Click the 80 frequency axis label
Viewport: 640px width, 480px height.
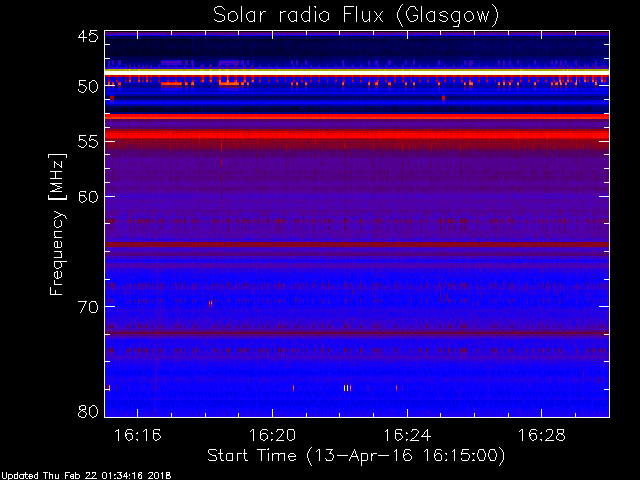point(88,411)
